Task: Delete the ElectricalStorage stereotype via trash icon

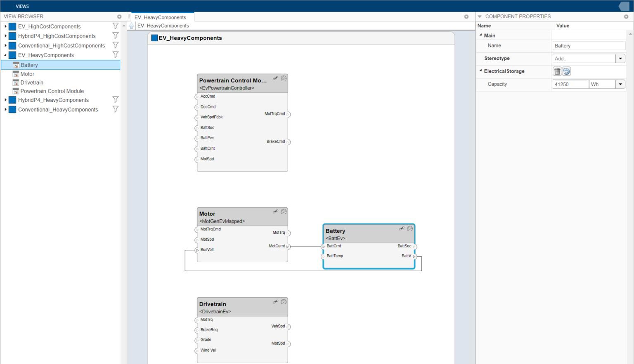Action: click(x=557, y=71)
